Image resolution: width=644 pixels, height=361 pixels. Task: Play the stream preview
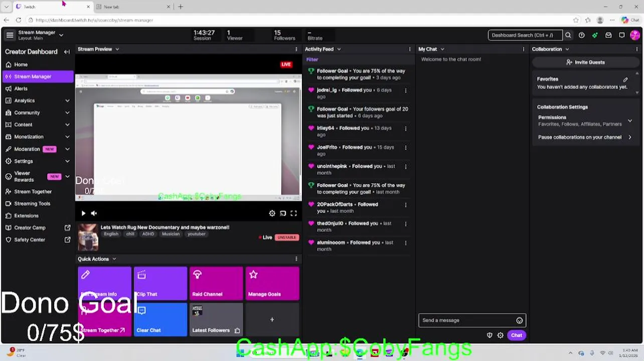pyautogui.click(x=83, y=214)
